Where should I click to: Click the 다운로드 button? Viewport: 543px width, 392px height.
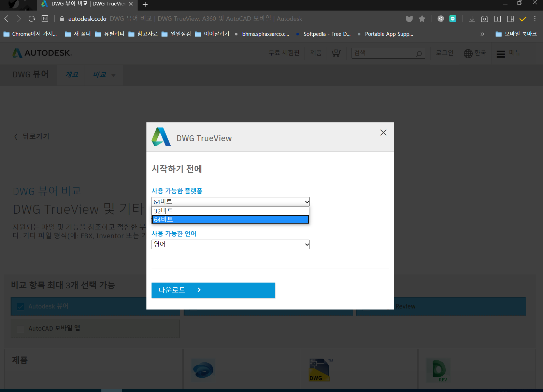click(213, 290)
